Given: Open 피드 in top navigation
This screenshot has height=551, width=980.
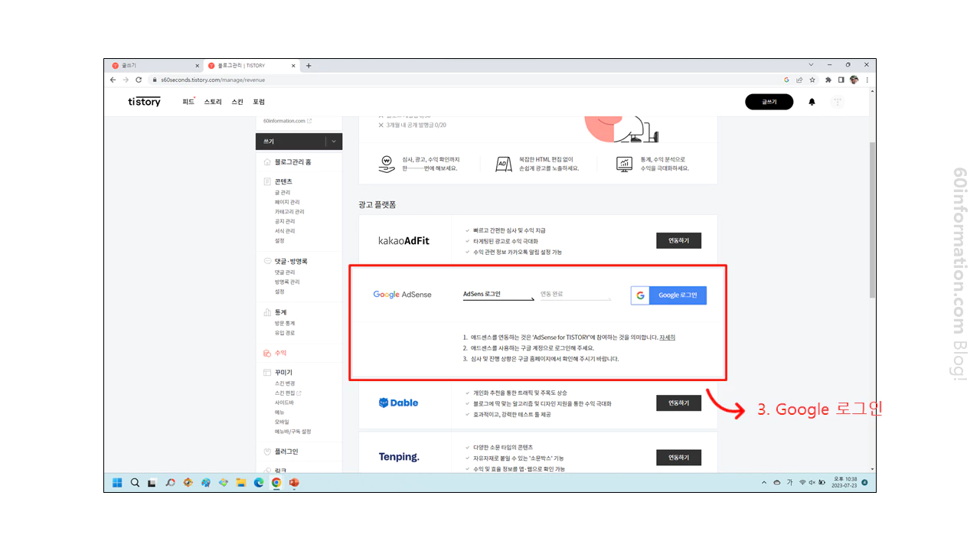Looking at the screenshot, I should click(x=188, y=102).
